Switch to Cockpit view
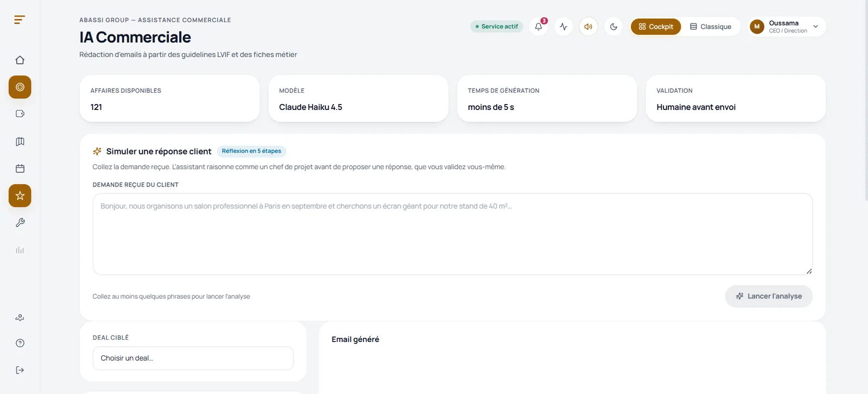The height and width of the screenshot is (394, 868). pos(656,27)
